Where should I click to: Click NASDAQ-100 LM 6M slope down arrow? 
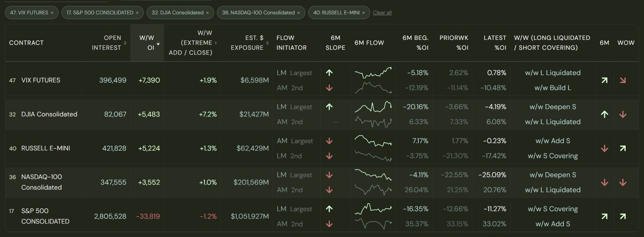[x=329, y=175]
